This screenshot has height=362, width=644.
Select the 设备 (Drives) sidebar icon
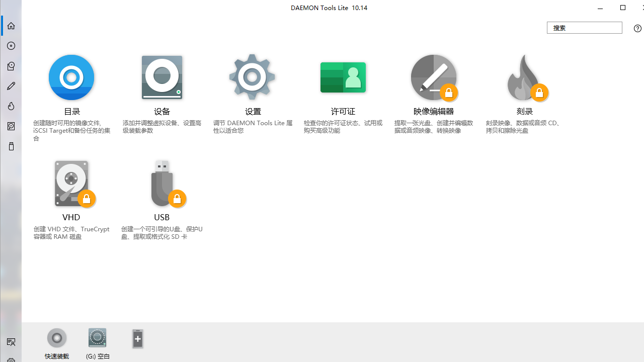[11, 66]
